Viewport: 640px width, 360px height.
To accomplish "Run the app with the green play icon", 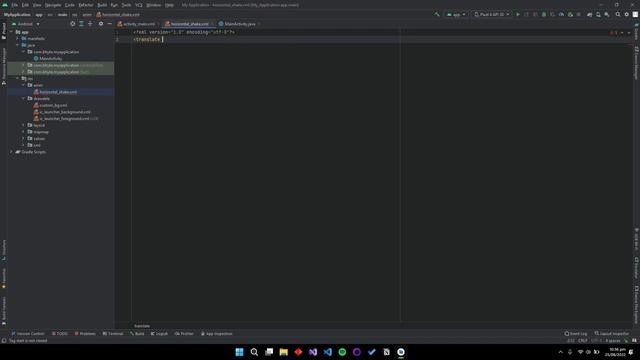I will (518, 14).
